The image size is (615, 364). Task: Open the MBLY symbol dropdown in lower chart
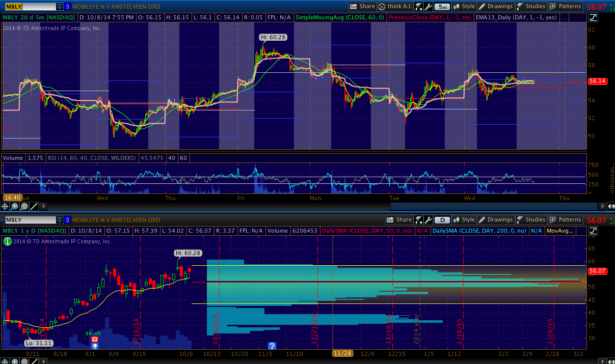[x=60, y=220]
